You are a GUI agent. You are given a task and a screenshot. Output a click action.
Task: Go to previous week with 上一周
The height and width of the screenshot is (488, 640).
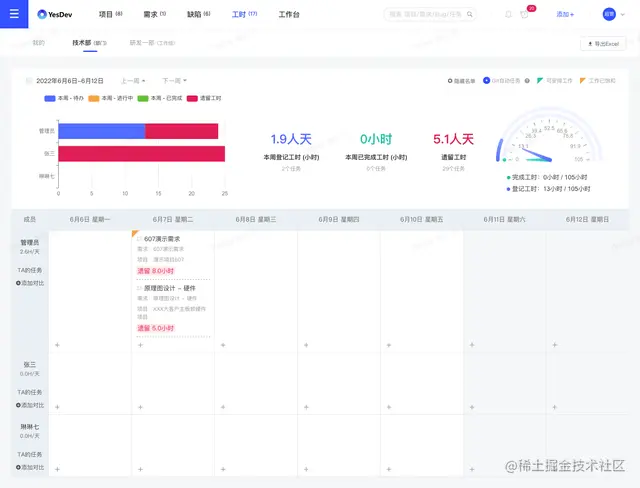tap(133, 81)
